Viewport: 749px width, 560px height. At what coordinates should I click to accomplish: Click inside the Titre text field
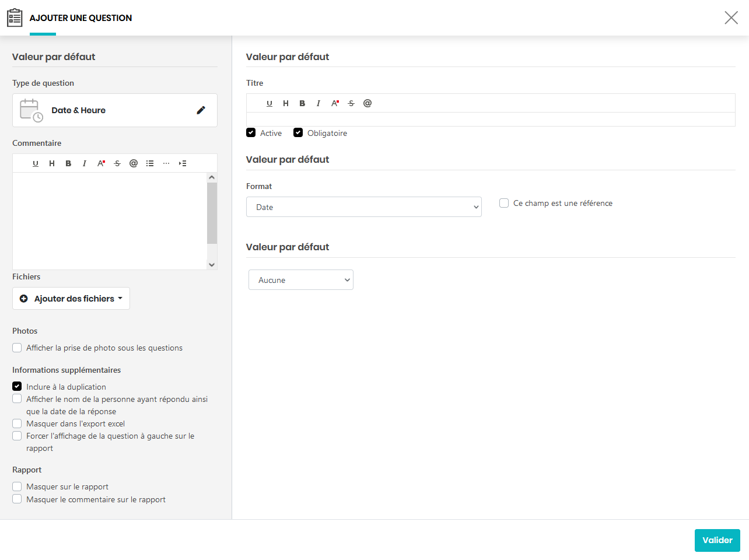click(490, 120)
